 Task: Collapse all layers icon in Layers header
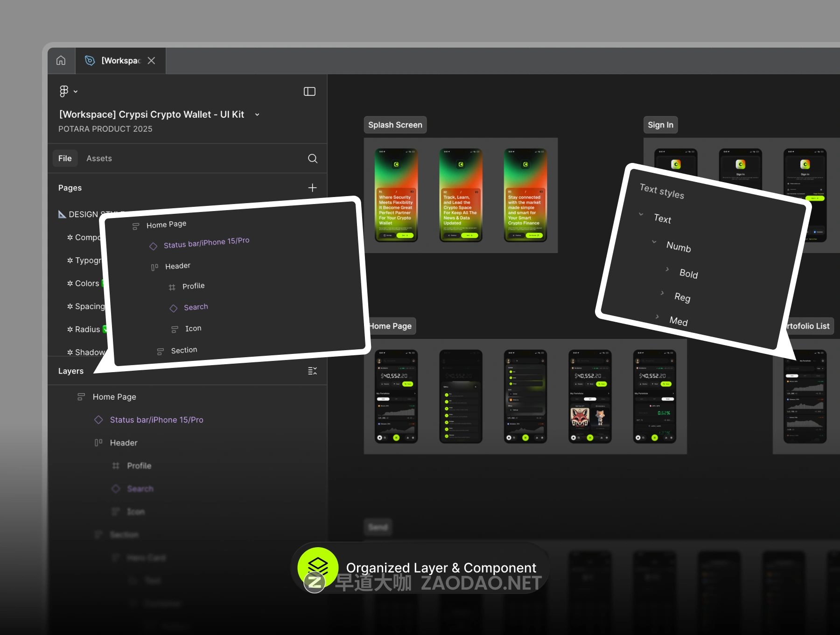coord(313,371)
